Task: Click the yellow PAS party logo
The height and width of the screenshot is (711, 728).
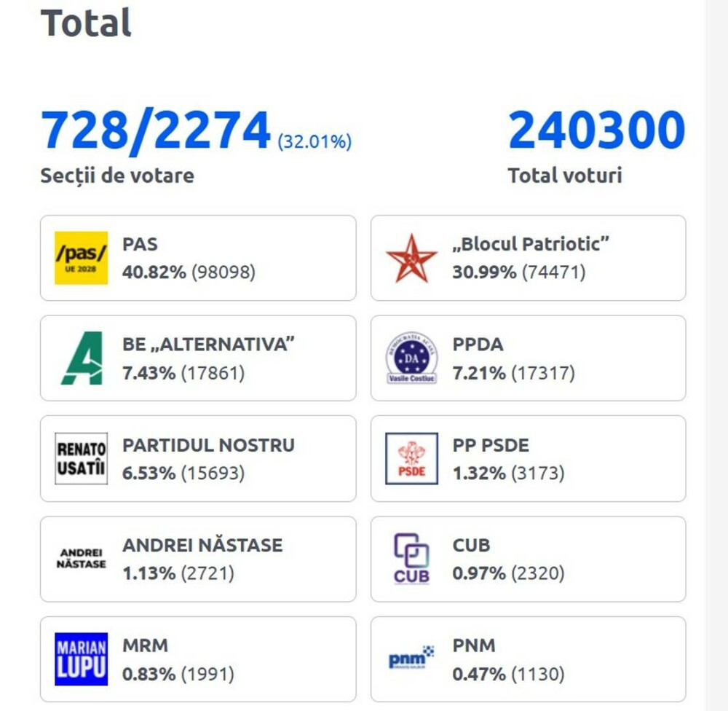Action: (x=81, y=258)
